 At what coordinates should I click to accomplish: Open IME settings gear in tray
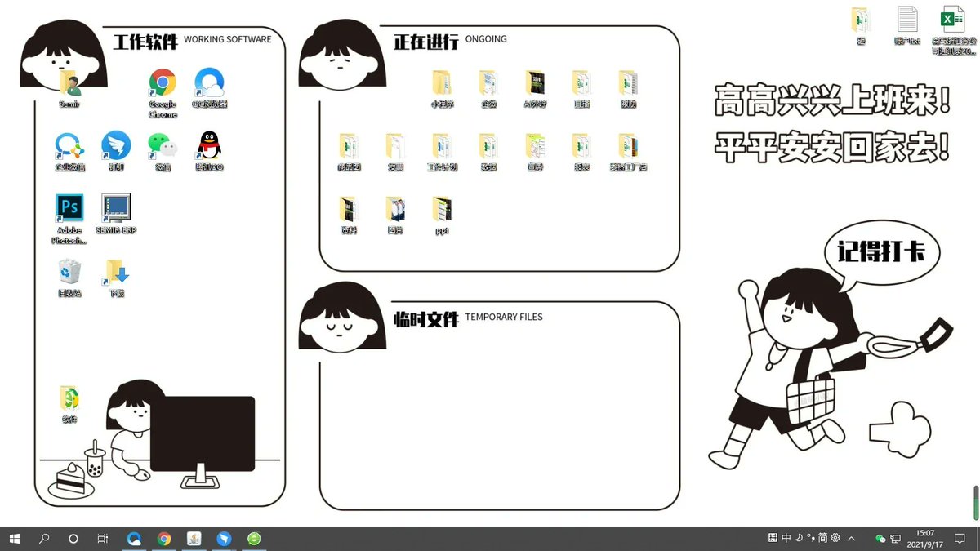click(835, 539)
